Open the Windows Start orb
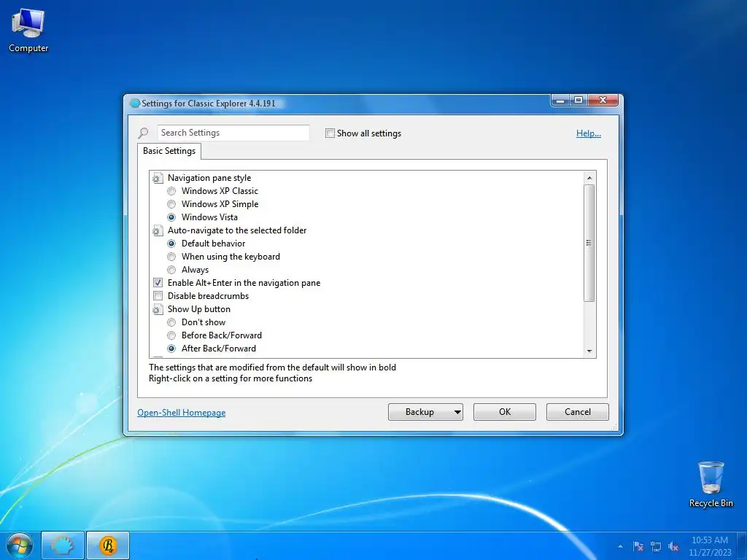The height and width of the screenshot is (560, 747). pyautogui.click(x=19, y=545)
